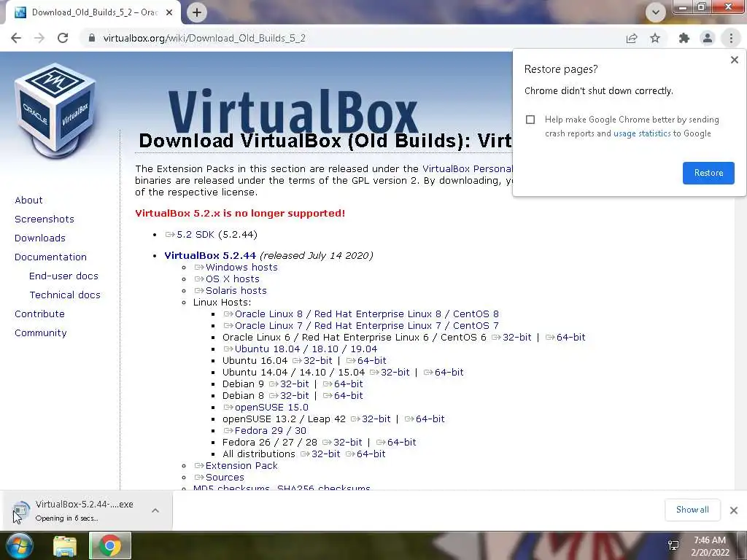This screenshot has width=747, height=560.
Task: Download Ubuntu 14.04 32-bit package
Action: pos(390,373)
